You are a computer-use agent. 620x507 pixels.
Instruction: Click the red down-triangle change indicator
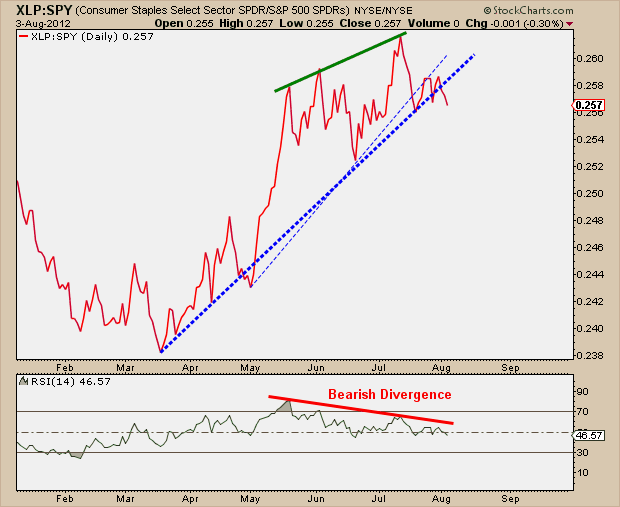(x=569, y=24)
